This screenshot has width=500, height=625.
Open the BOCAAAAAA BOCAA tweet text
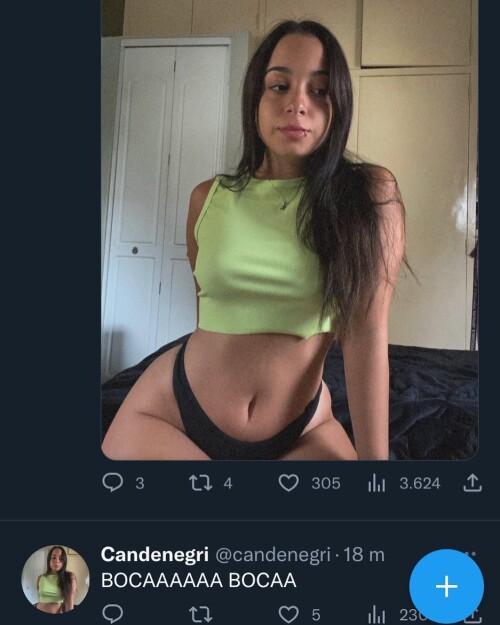pos(199,580)
